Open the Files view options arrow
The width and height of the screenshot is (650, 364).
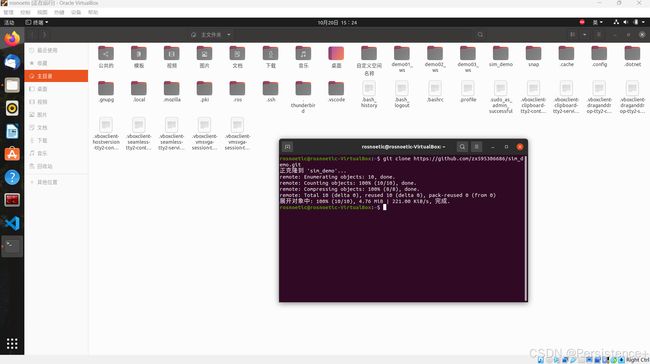pos(585,35)
